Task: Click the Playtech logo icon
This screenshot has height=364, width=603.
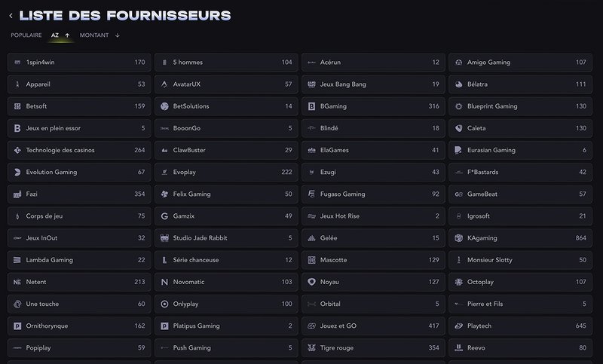Action: (458, 326)
